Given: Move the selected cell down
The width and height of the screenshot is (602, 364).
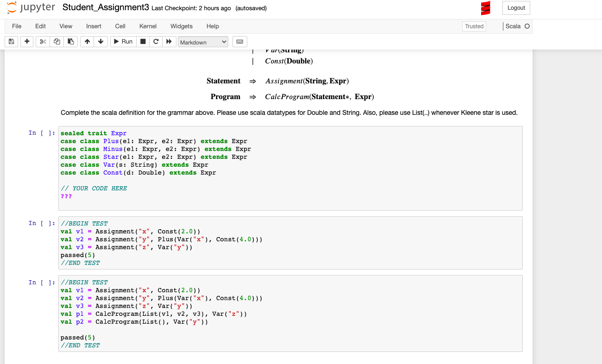Looking at the screenshot, I should pyautogui.click(x=100, y=41).
